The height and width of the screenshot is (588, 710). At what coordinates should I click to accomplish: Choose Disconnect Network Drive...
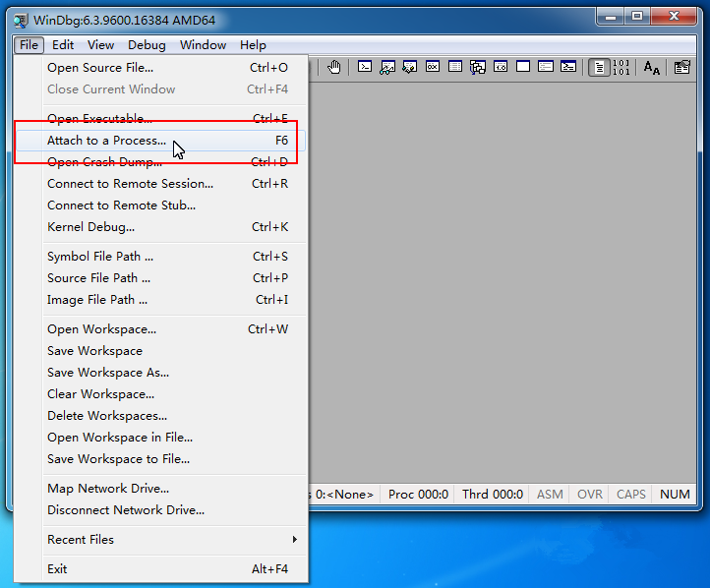(161, 510)
